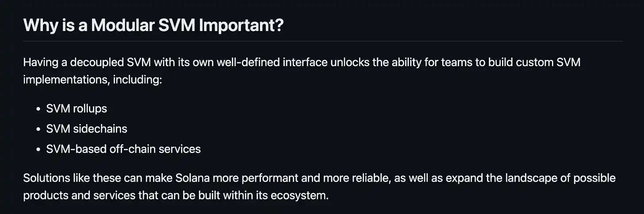Select the "SVM sidechains" list item
The height and width of the screenshot is (214, 644).
click(x=87, y=129)
